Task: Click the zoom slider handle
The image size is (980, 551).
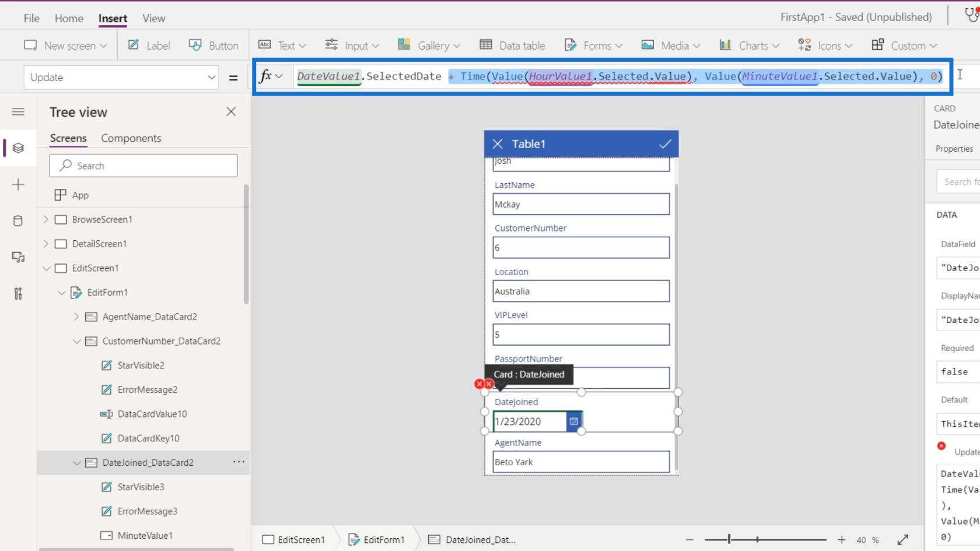Action: [x=729, y=540]
